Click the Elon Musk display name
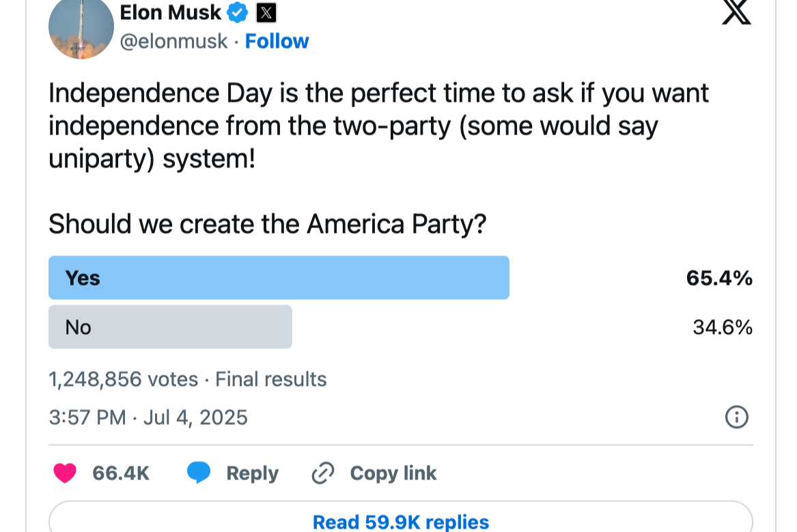797x532 pixels. click(170, 12)
